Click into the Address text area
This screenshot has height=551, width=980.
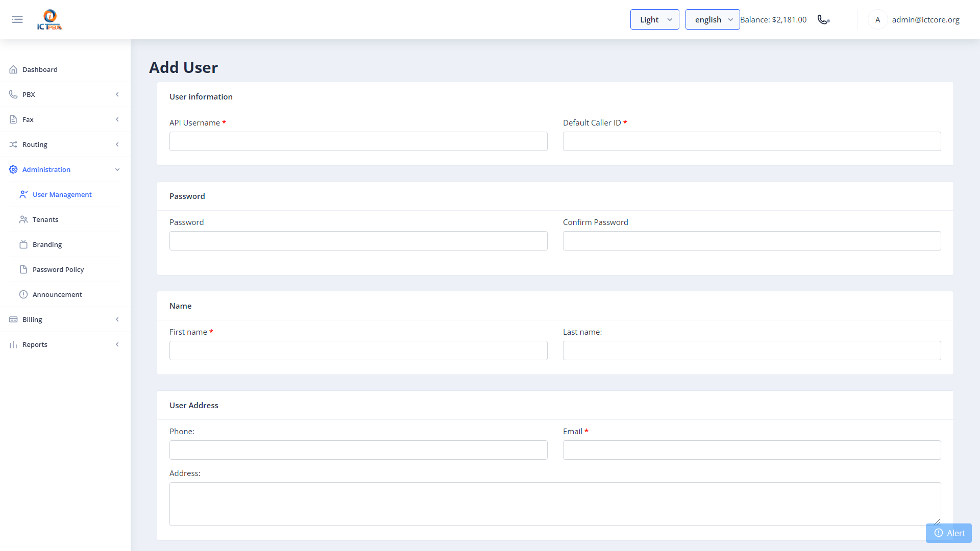[x=555, y=504]
